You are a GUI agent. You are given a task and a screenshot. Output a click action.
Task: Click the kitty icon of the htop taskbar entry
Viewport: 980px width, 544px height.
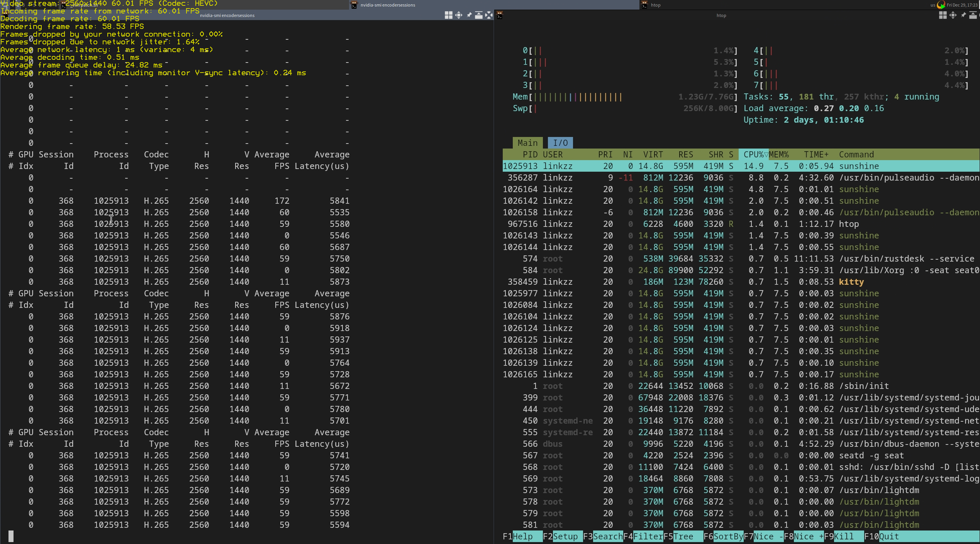tap(644, 5)
